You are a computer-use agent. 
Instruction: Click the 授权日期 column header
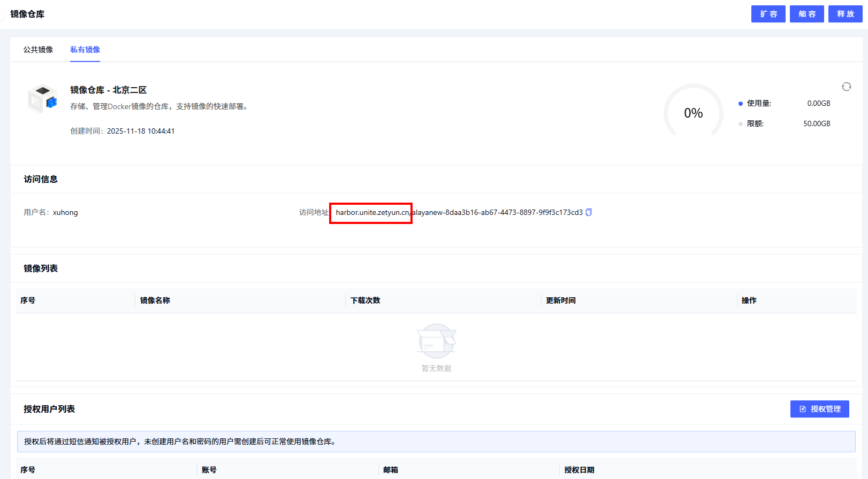(579, 470)
